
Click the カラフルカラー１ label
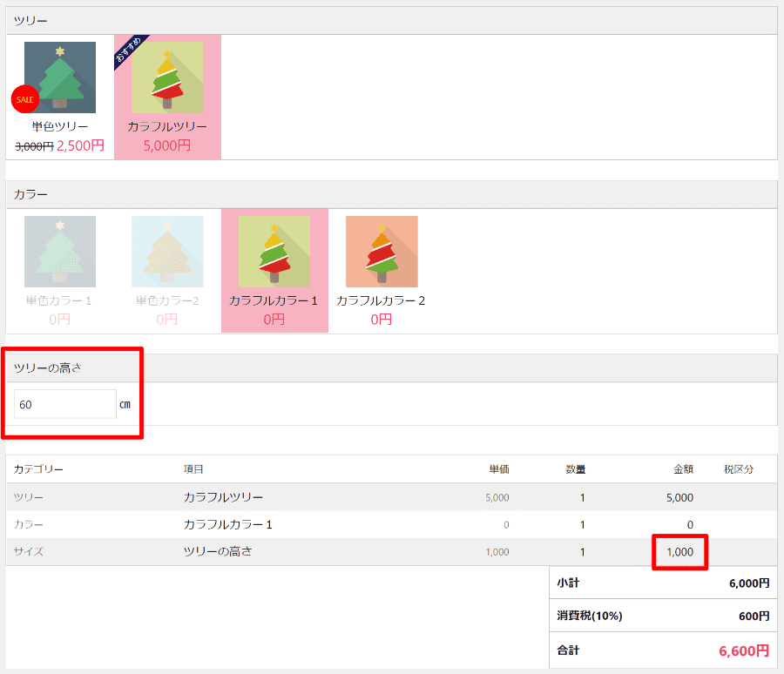click(274, 300)
